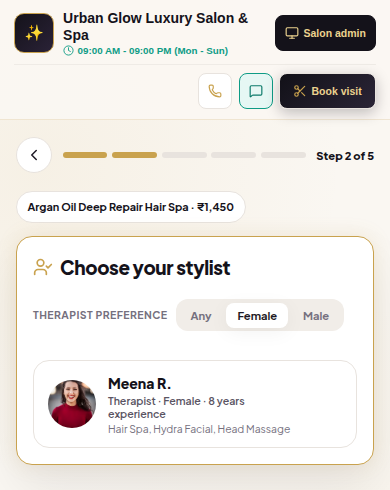Click the fourth progress step bar

tap(233, 155)
